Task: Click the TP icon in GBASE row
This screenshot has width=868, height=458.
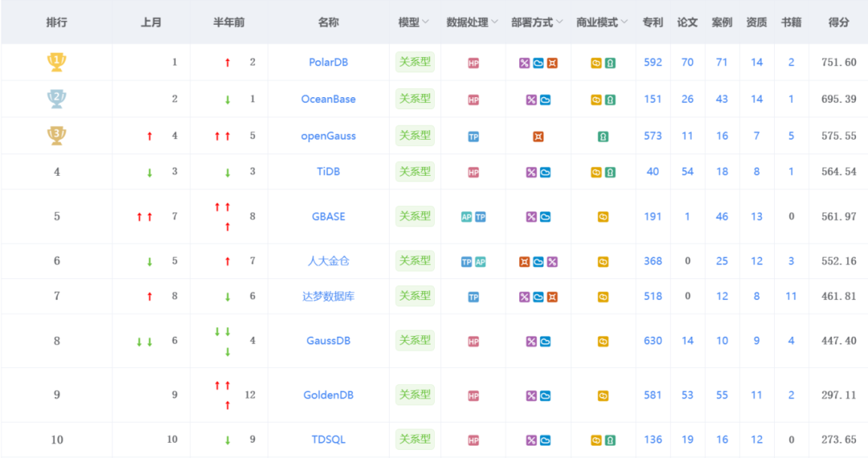Action: tap(481, 217)
